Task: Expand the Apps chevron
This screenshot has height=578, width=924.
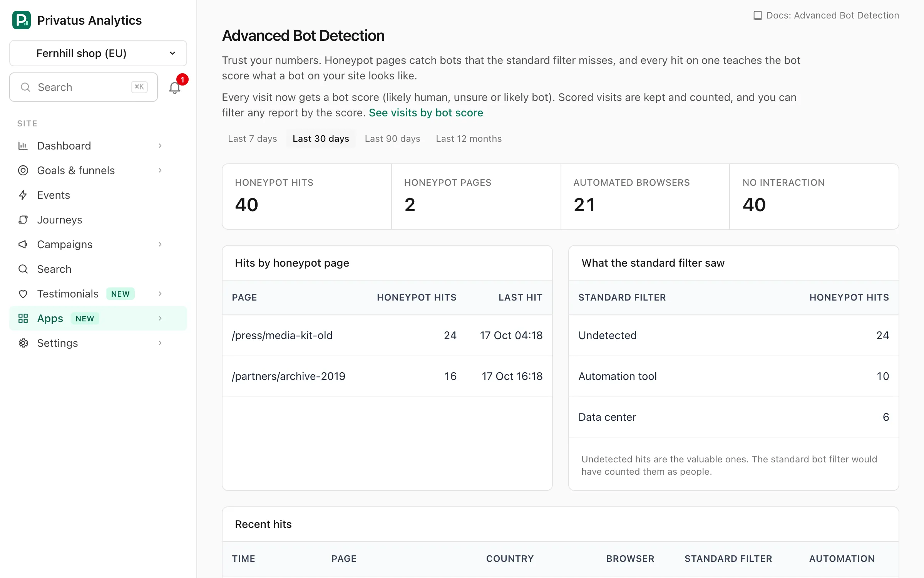Action: coord(160,318)
